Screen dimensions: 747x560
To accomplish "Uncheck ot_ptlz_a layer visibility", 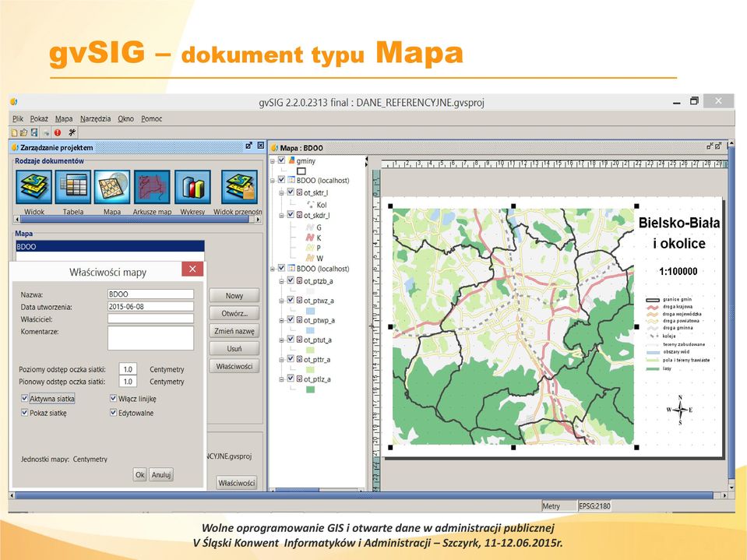I will (x=291, y=379).
